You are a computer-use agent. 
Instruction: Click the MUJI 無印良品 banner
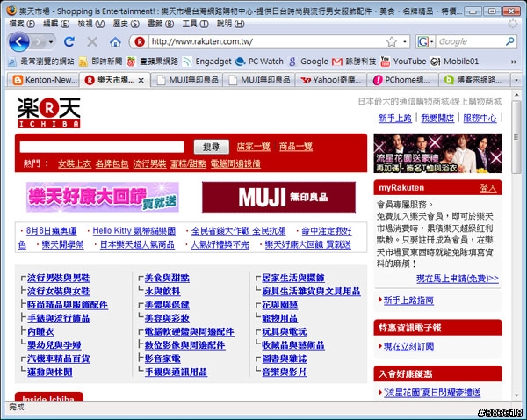pyautogui.click(x=278, y=197)
